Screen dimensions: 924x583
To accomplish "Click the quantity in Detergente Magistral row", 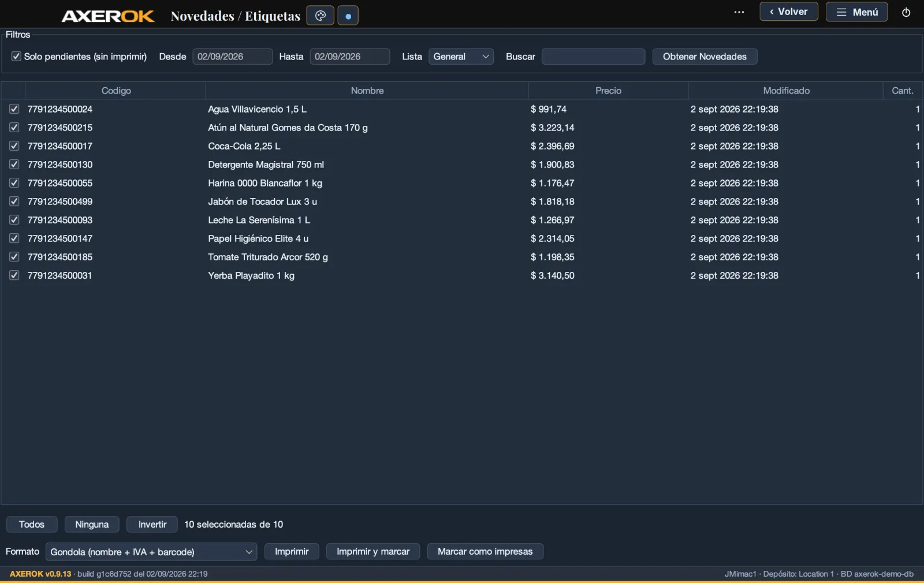I will [917, 165].
